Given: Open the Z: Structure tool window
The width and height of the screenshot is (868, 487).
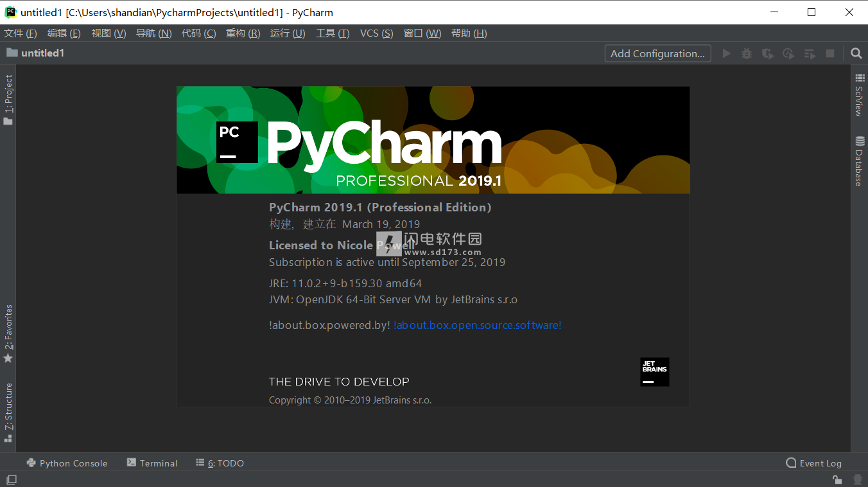Looking at the screenshot, I should click(8, 413).
